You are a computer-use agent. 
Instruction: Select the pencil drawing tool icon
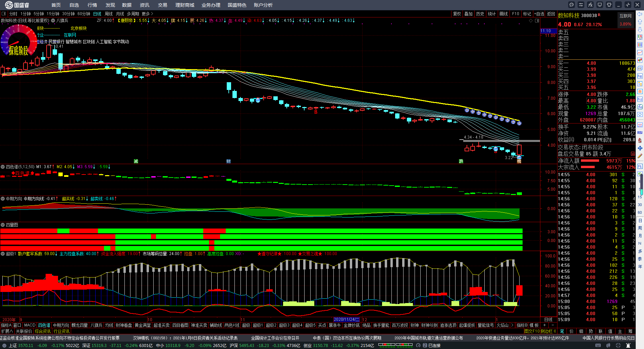click(640, 156)
